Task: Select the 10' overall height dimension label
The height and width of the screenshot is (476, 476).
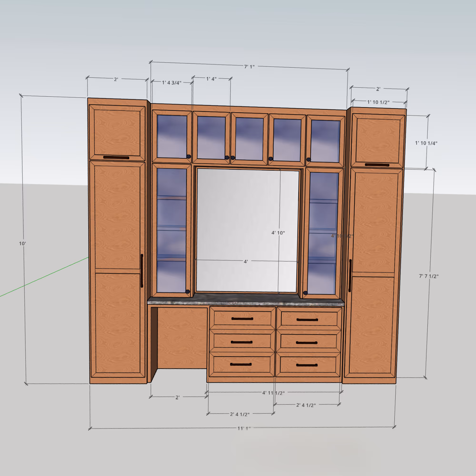Action: tap(22, 243)
